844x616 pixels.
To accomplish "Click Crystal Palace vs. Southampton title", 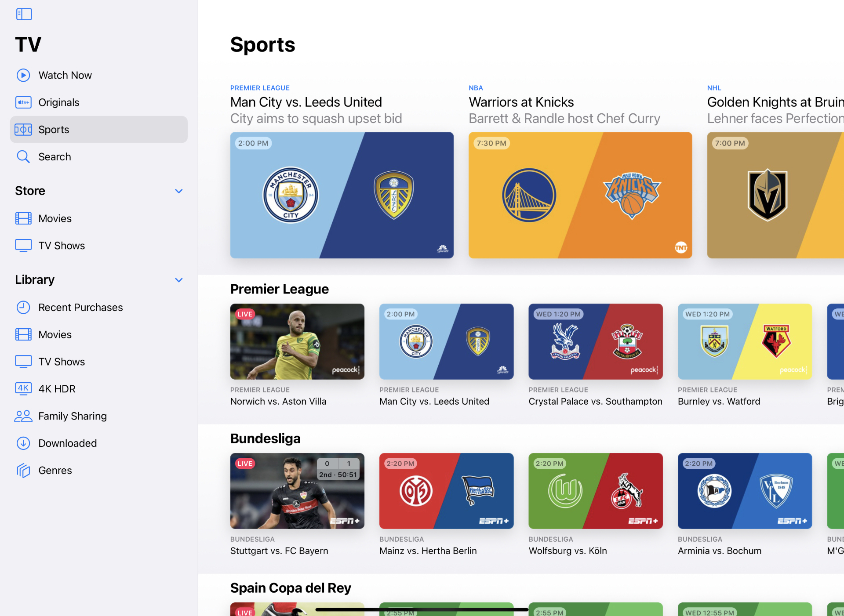I will [595, 401].
